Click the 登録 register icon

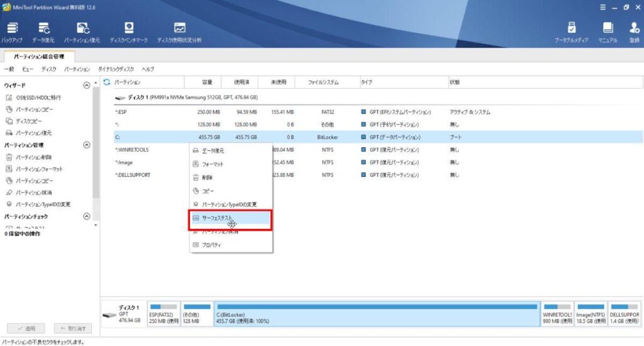[635, 33]
